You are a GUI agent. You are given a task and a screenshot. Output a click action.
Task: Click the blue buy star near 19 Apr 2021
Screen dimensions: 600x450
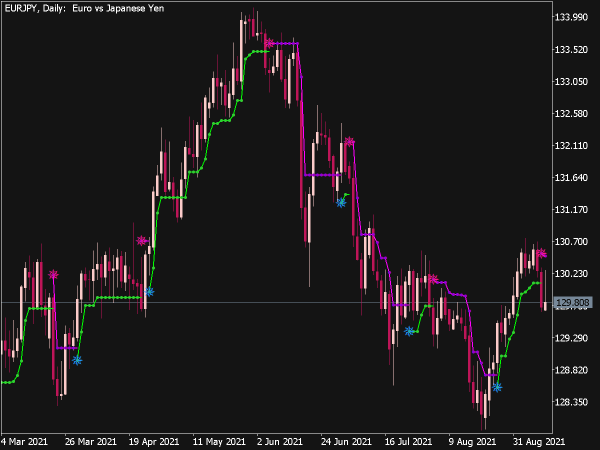pyautogui.click(x=149, y=292)
